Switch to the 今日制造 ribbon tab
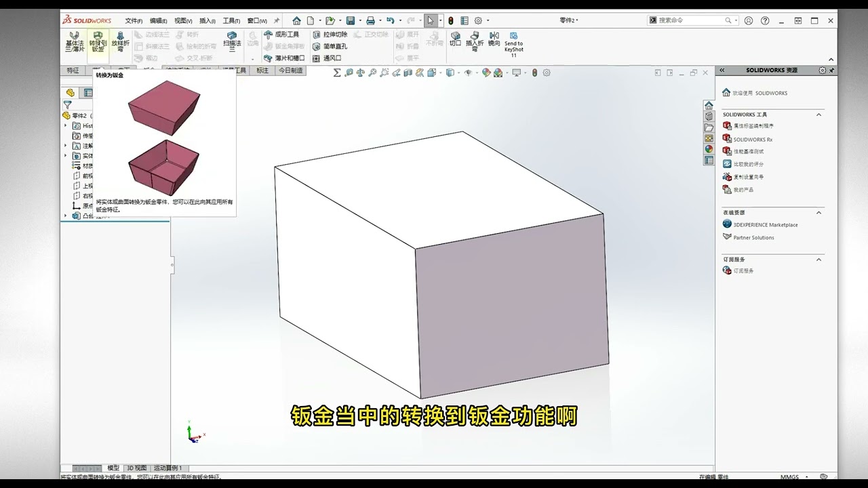868x488 pixels. tap(291, 70)
